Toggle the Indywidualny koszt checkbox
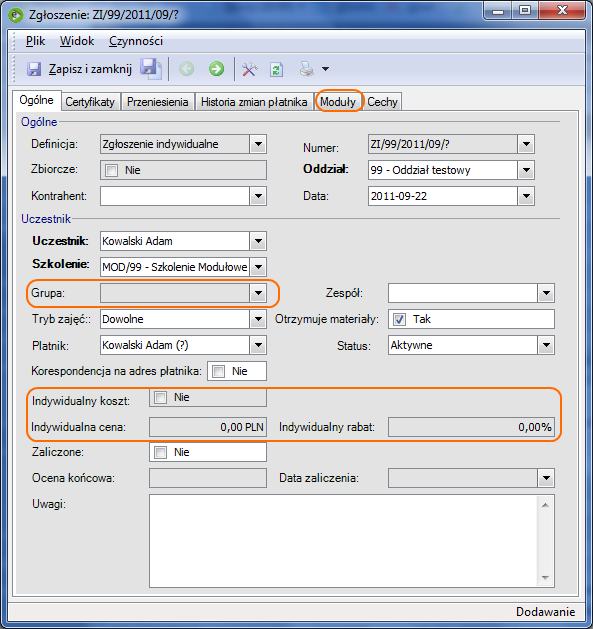This screenshot has width=593, height=629. coord(160,397)
